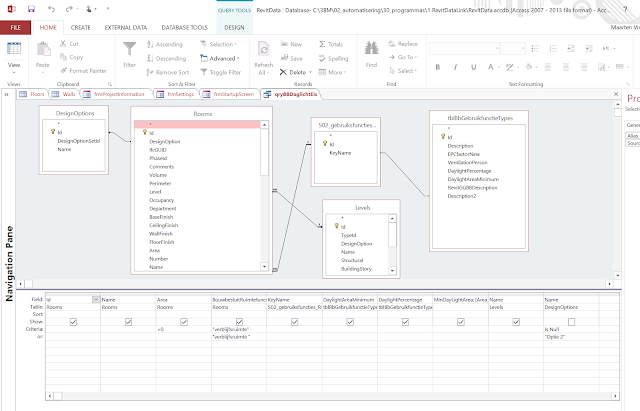Screen dimensions: 640x411
Task: Open the Go To dropdown
Action: point(403,57)
